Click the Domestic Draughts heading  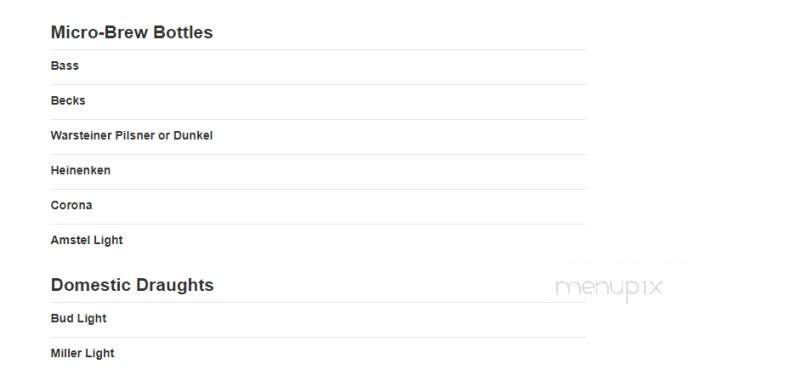[x=132, y=285]
